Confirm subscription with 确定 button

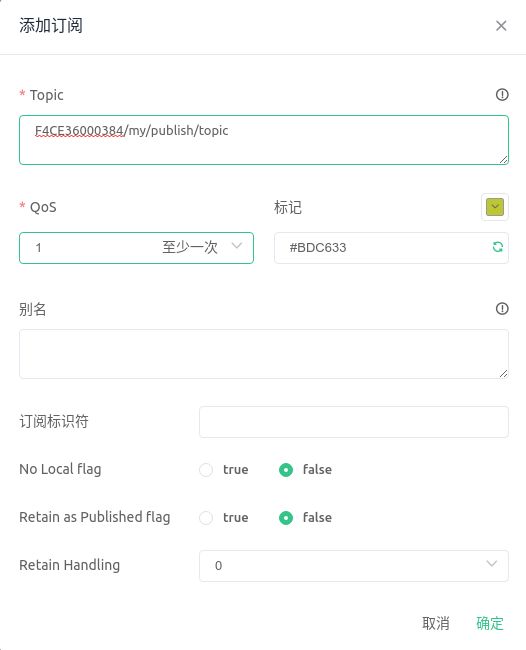(490, 623)
